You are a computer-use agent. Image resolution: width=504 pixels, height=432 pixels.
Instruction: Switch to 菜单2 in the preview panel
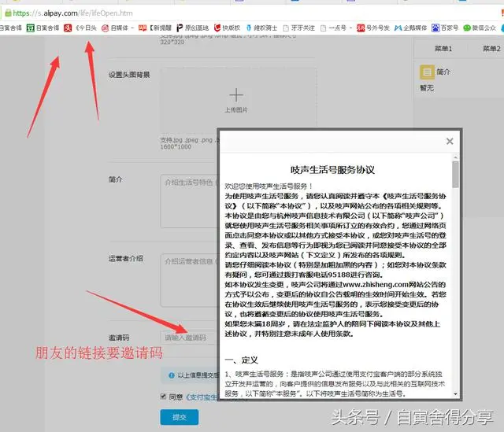coord(491,49)
